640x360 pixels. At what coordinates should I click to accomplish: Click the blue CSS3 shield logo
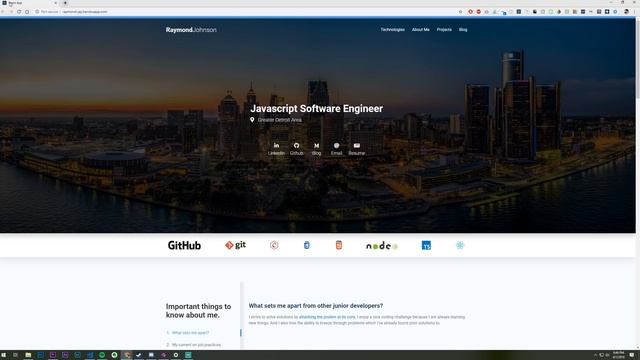pos(307,245)
